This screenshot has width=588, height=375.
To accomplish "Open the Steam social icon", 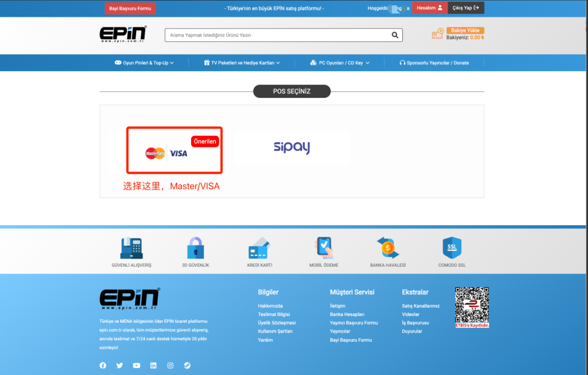I will tap(187, 365).
